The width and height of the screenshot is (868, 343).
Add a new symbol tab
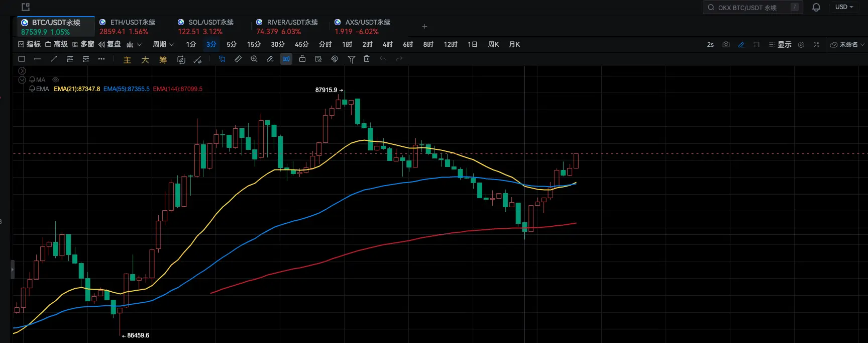(424, 26)
